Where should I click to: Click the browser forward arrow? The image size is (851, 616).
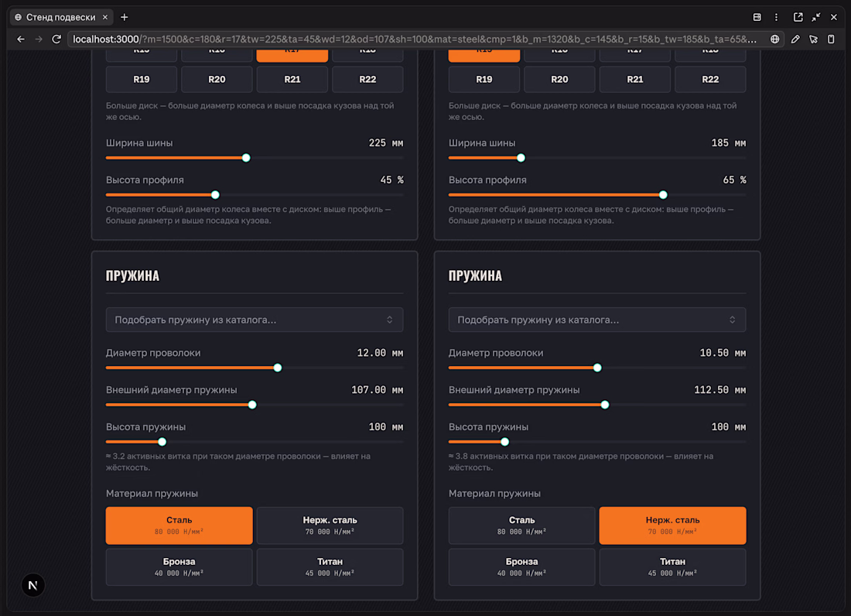[x=39, y=39]
